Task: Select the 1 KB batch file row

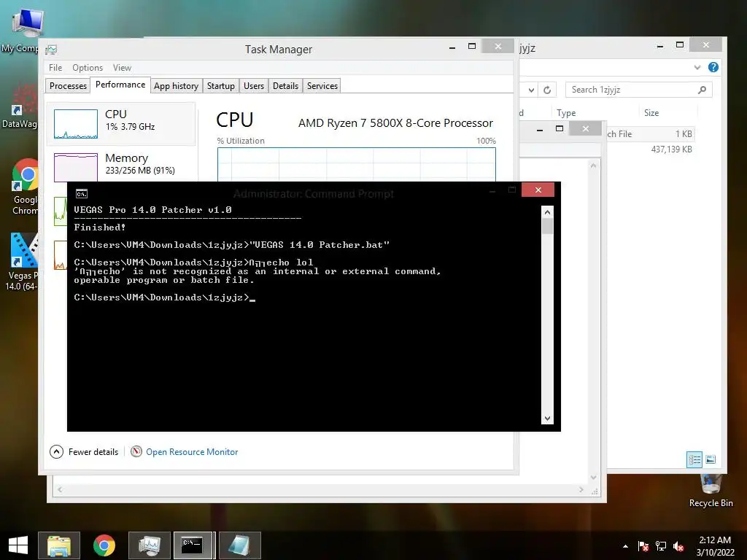Action: pyautogui.click(x=651, y=134)
